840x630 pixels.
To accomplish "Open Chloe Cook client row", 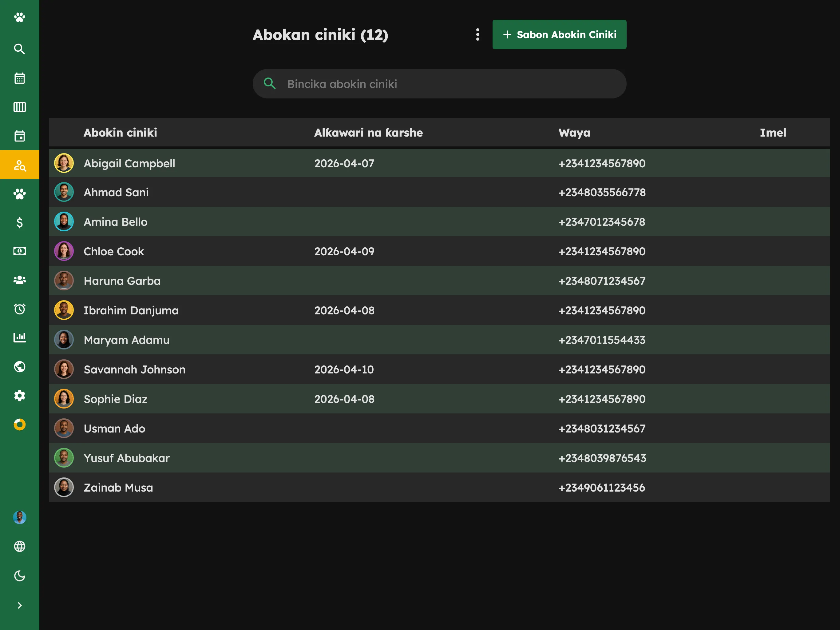I will point(439,251).
